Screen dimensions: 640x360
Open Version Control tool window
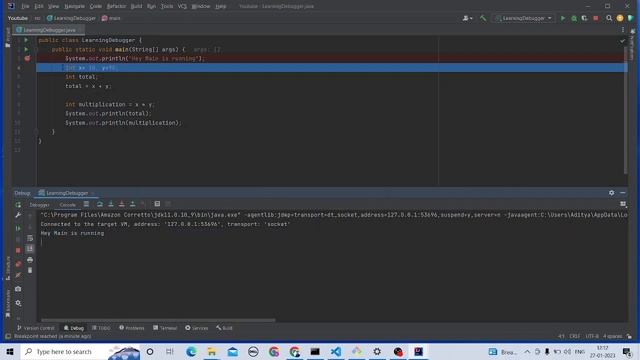pos(36,328)
